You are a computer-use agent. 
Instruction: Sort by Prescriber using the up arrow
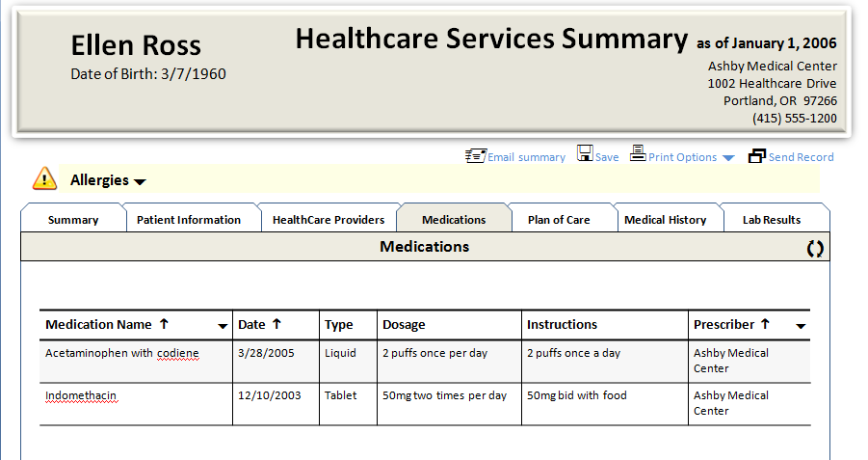point(765,324)
